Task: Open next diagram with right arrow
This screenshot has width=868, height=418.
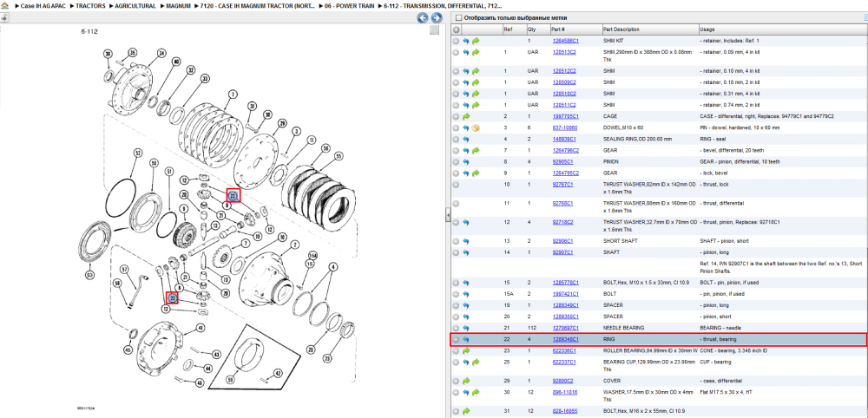Action: (437, 17)
